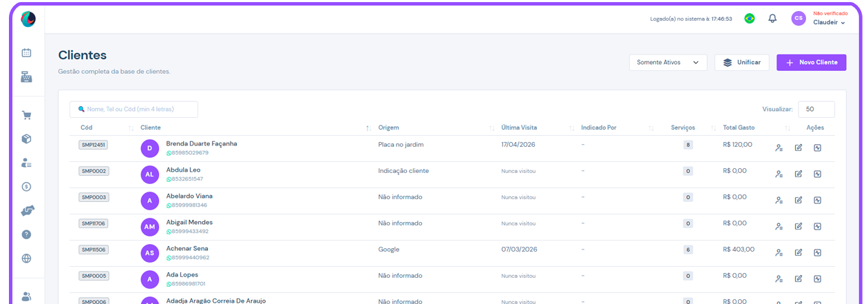Click the visit date 07/03/2026
The height and width of the screenshot is (304, 868).
pyautogui.click(x=518, y=250)
